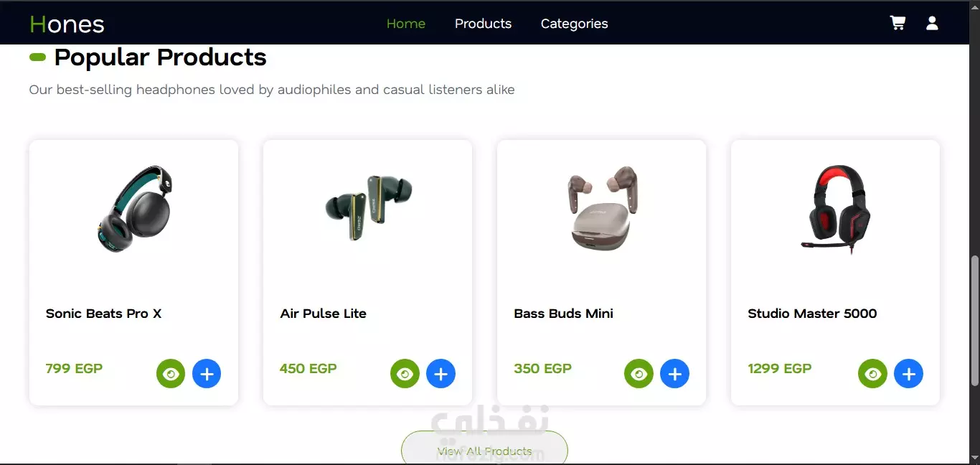Add Studio Master 5000 with plus button
Screen dimensions: 980x465
pyautogui.click(x=908, y=374)
